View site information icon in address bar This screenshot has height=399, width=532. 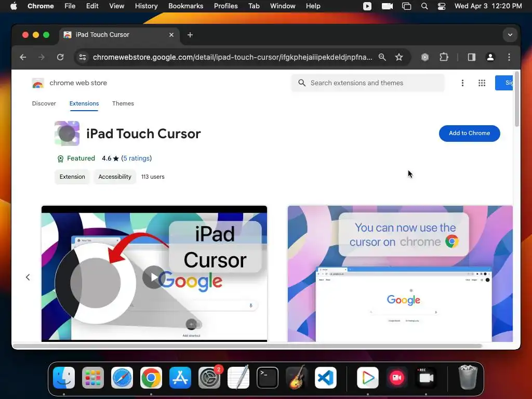[x=83, y=57]
